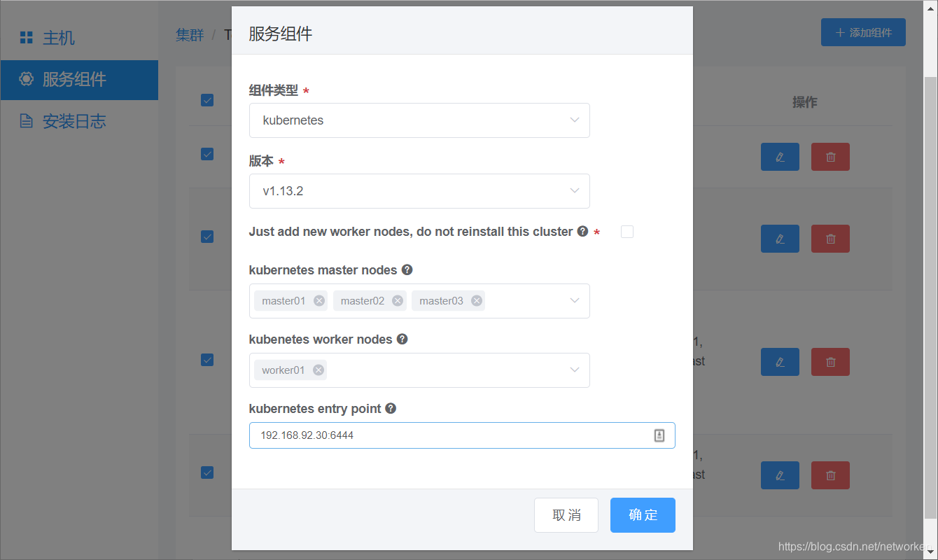The image size is (938, 560).
Task: Click the 确定 confirm button
Action: point(643,515)
